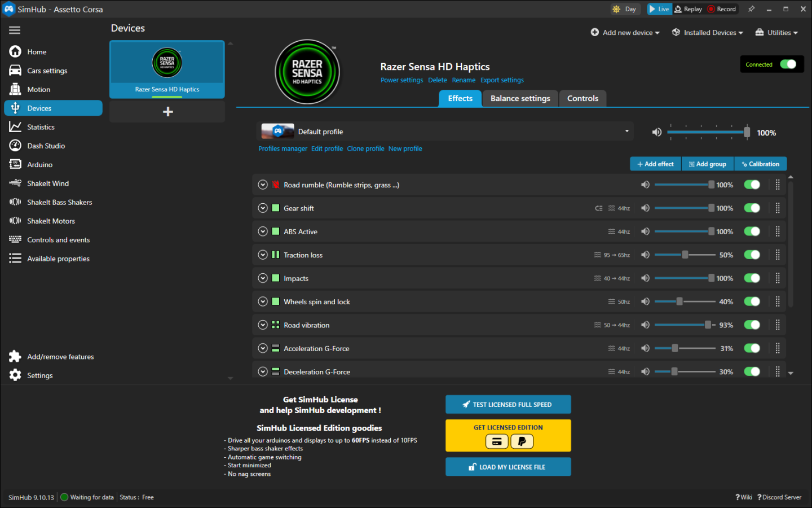Open the Profiles manager link
Viewport: 812px width, 508px height.
283,149
